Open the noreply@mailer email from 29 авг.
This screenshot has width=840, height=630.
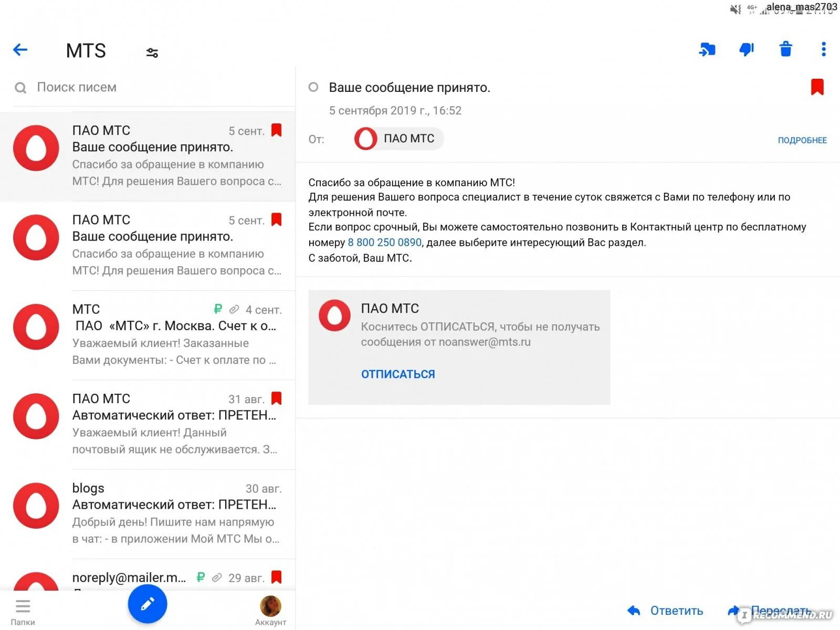(148, 575)
